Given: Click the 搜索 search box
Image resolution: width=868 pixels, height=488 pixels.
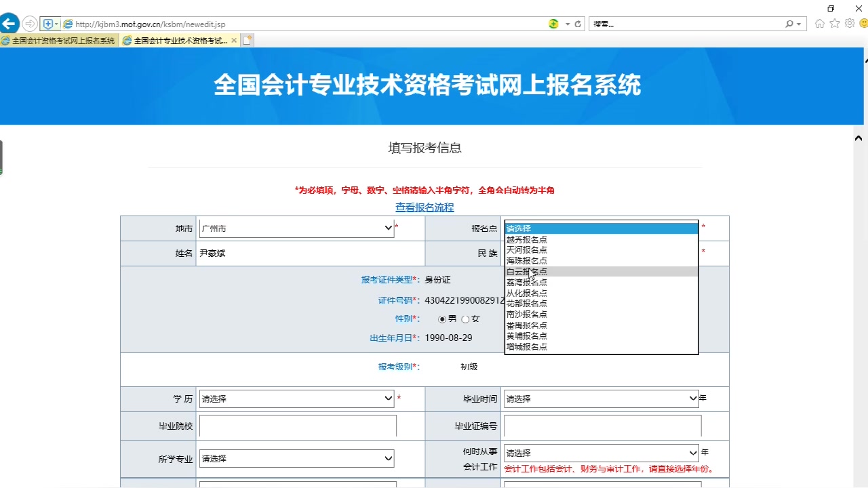Looking at the screenshot, I should (687, 24).
